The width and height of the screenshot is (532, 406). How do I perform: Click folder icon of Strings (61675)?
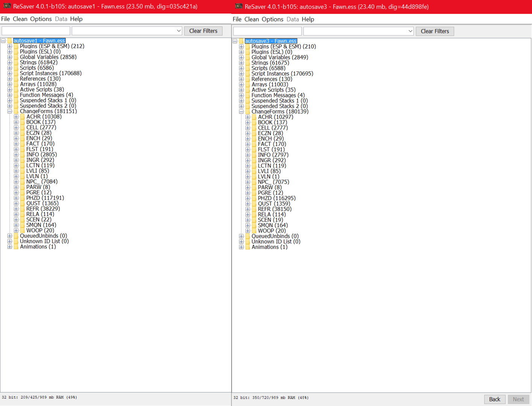tap(248, 63)
